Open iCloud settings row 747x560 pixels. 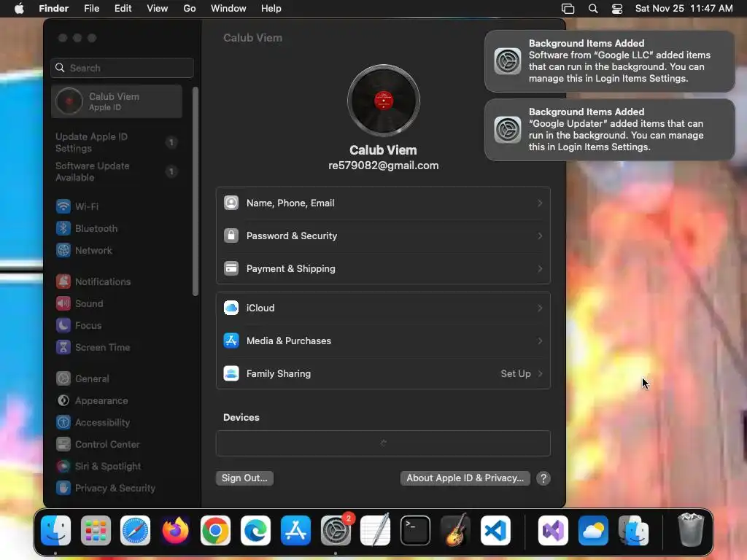point(383,308)
